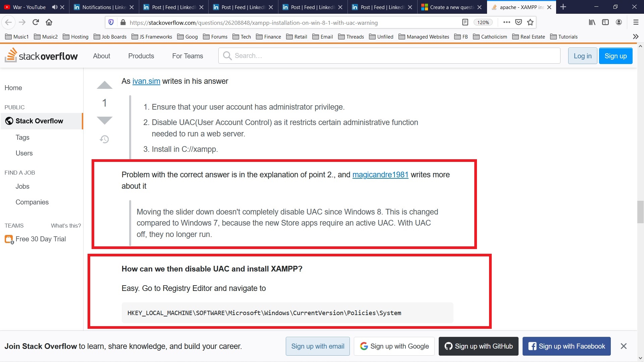The image size is (644, 362).
Task: Click the browser Back arrow
Action: (x=8, y=22)
